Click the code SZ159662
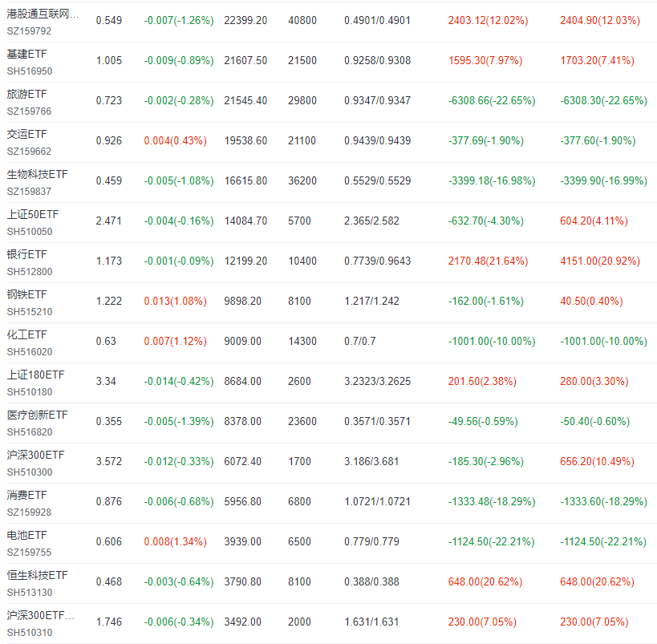This screenshot has height=644, width=657. point(29,152)
